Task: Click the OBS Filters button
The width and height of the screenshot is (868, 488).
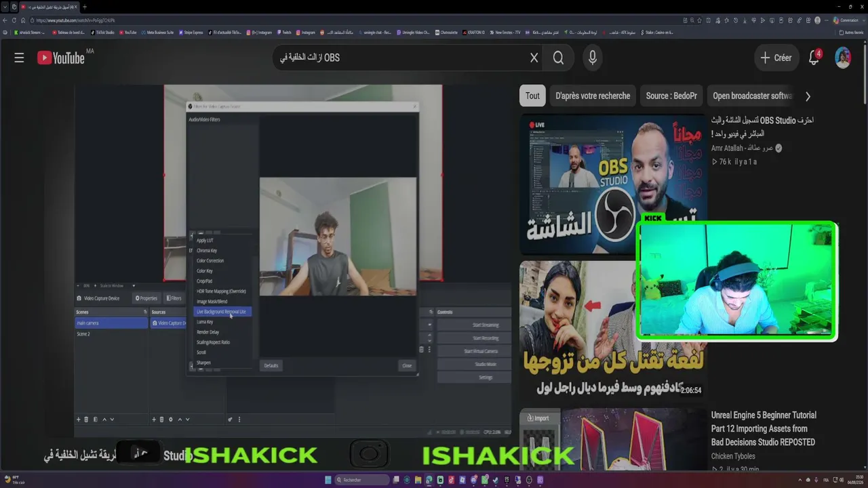Action: point(174,298)
